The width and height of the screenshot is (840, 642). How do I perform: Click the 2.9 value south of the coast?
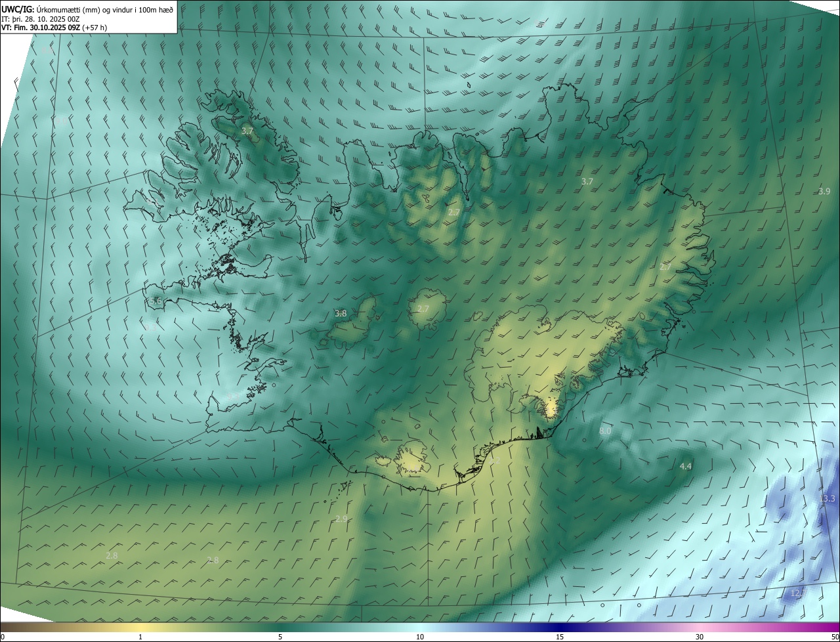pyautogui.click(x=341, y=519)
